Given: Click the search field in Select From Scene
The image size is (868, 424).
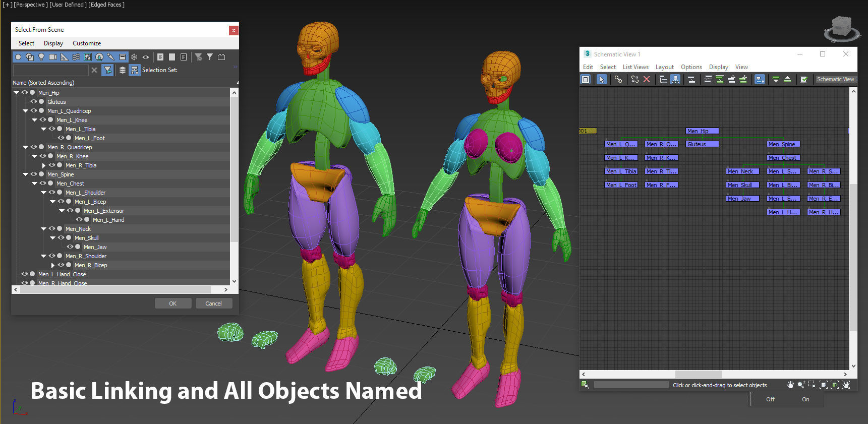Looking at the screenshot, I should pos(50,70).
